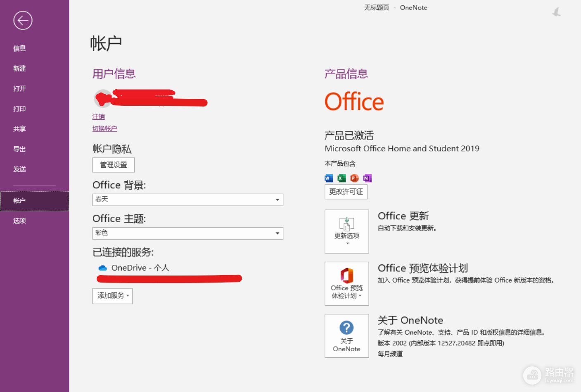Click the OneDrive - 个人 service entry

coord(134,268)
